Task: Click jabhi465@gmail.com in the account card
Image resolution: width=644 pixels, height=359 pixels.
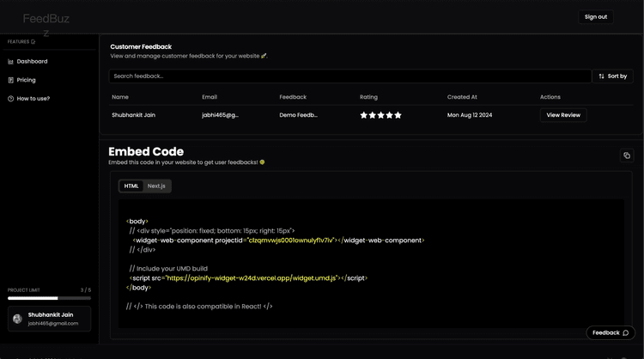Action: [x=53, y=324]
